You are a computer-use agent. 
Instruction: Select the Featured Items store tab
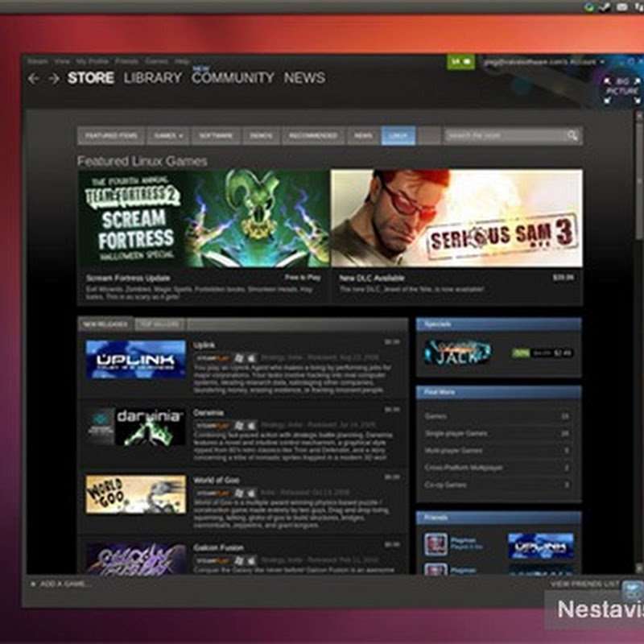[x=111, y=135]
